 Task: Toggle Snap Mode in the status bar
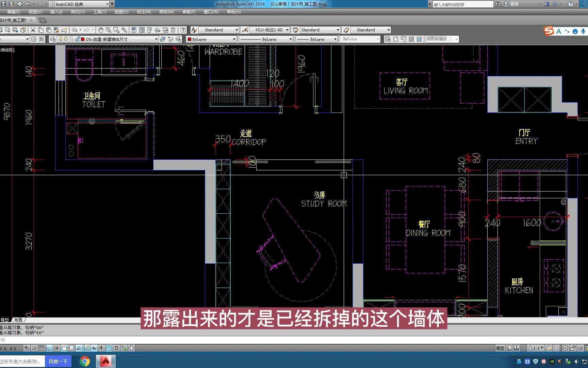click(34, 348)
